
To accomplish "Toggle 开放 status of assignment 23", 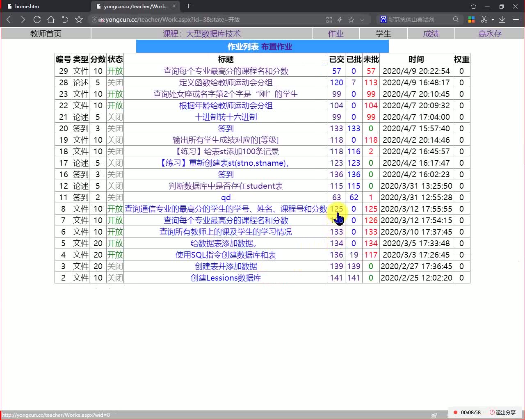I will 115,94.
